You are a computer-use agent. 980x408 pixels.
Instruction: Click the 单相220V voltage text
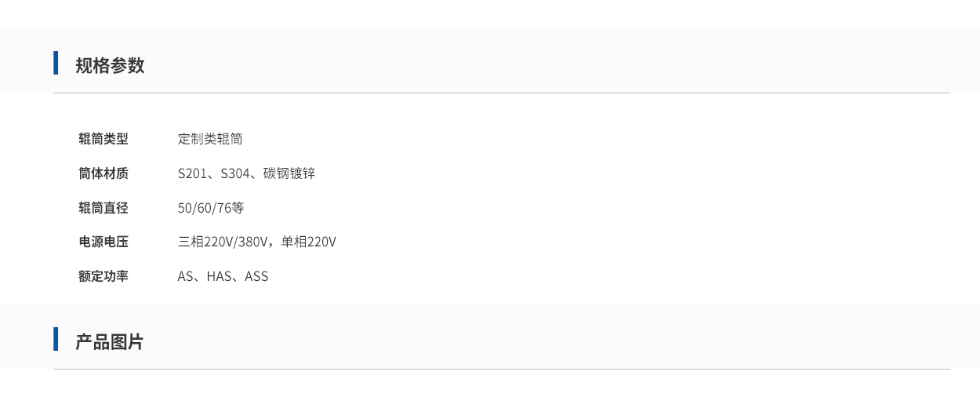309,242
